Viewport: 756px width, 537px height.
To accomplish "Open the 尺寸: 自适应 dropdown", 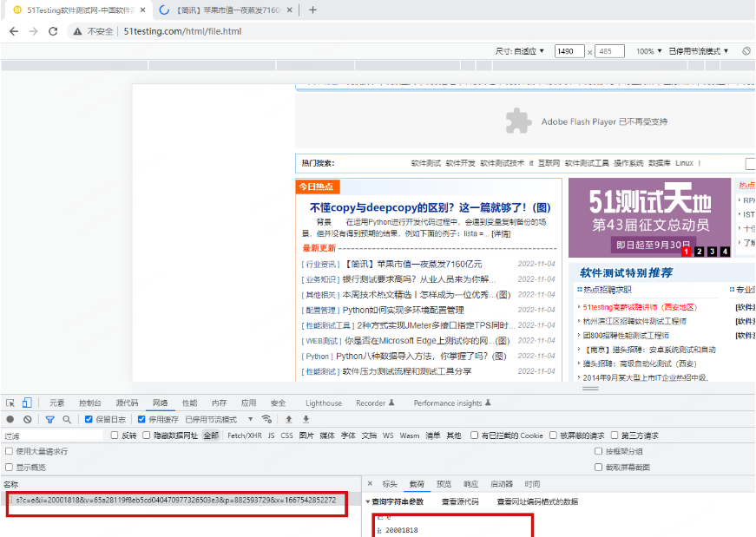I will [519, 51].
